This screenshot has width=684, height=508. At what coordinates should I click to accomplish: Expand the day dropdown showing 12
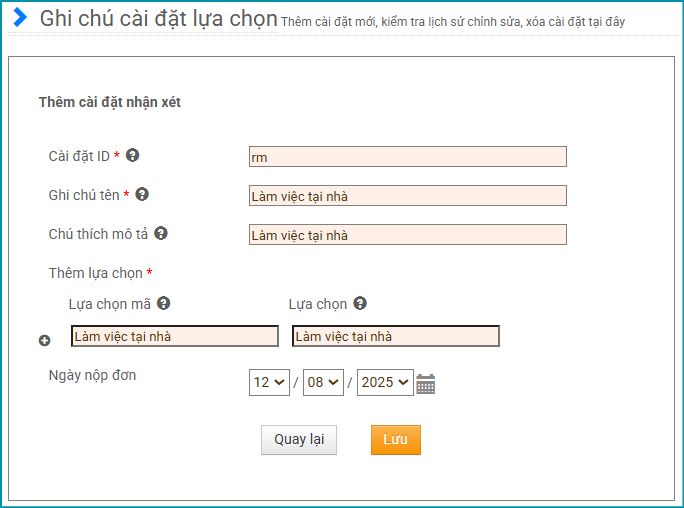coord(269,382)
